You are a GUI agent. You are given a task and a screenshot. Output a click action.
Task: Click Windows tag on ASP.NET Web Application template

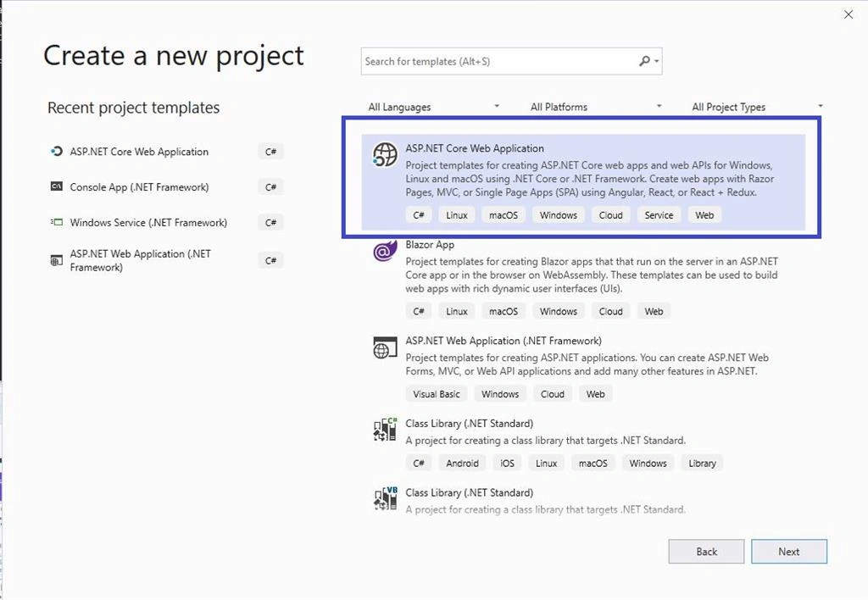500,393
